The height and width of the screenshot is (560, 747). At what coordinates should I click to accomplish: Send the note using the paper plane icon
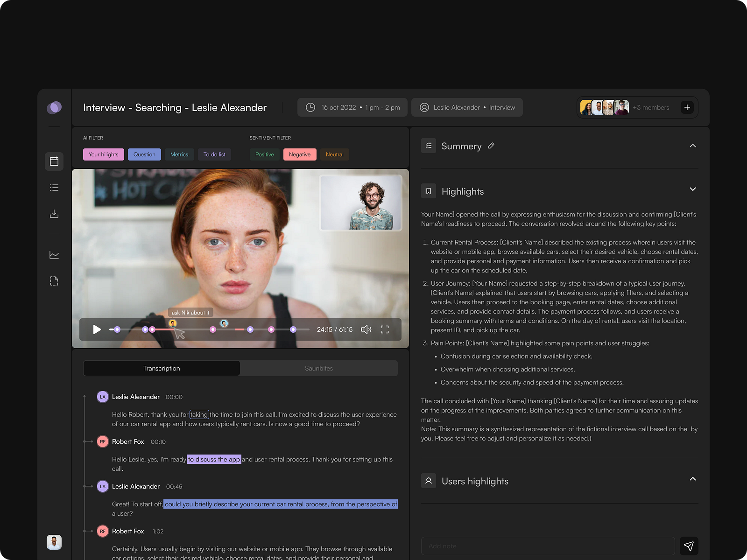coord(689,546)
